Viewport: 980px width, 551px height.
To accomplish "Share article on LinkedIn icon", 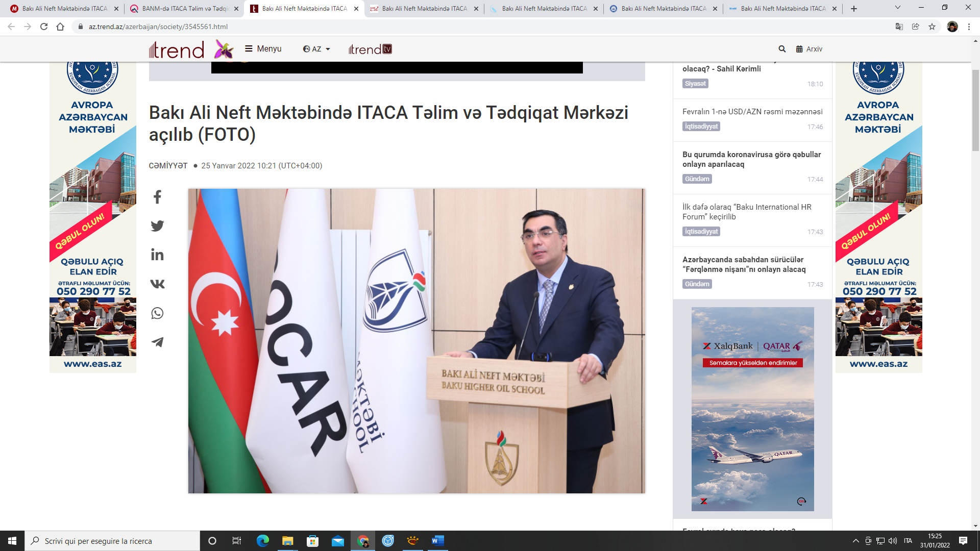I will 157,255.
